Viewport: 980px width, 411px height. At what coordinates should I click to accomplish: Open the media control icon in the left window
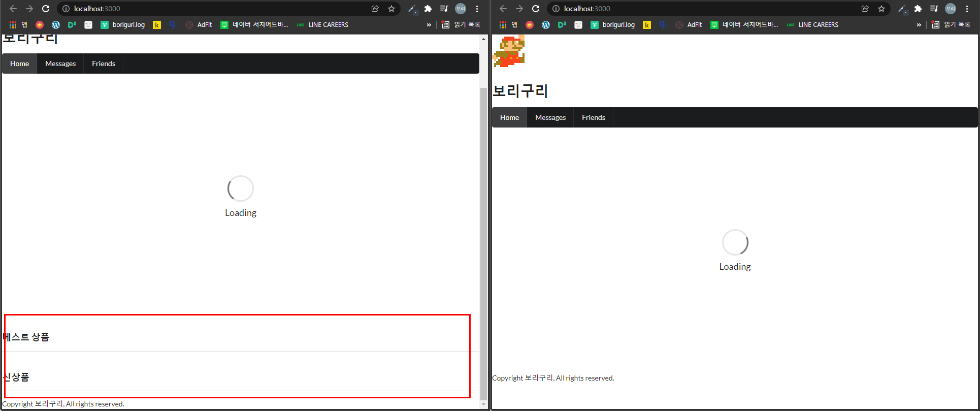[x=444, y=9]
